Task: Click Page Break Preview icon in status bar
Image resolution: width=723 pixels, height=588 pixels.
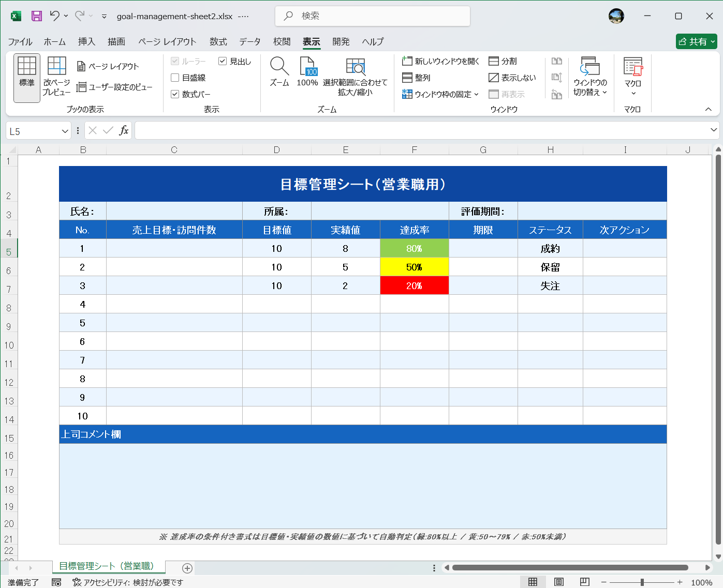Action: 585,582
